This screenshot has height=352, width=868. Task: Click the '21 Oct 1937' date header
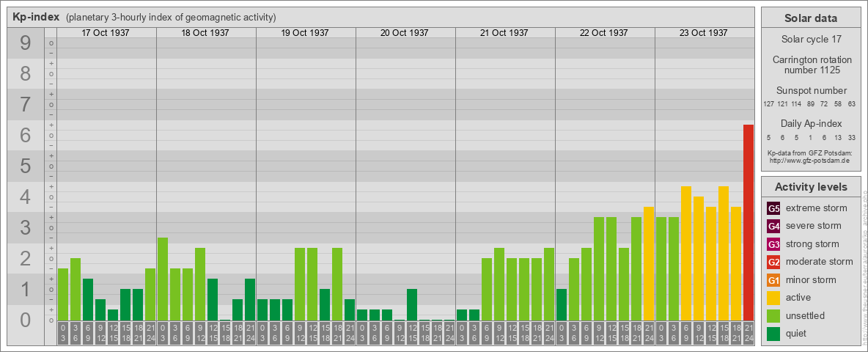pos(504,33)
